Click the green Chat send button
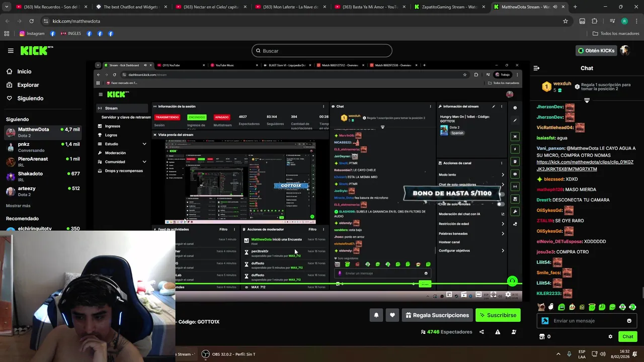The width and height of the screenshot is (644, 362). 627,337
